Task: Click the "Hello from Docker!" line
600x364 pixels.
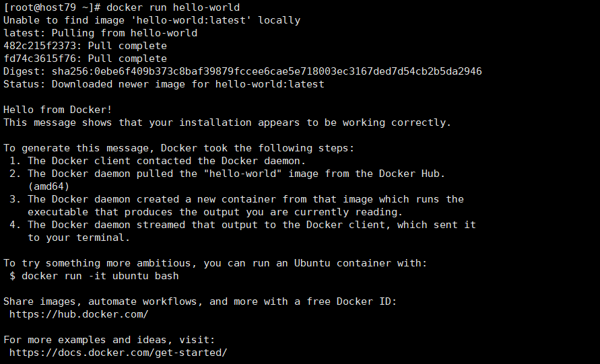Action: [x=58, y=110]
